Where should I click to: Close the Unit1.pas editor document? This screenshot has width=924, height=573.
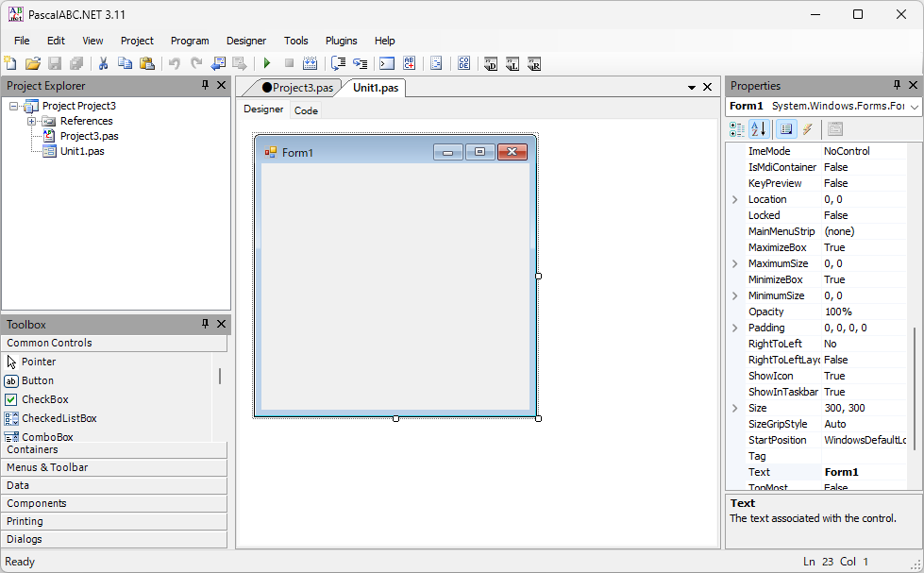[x=708, y=87]
